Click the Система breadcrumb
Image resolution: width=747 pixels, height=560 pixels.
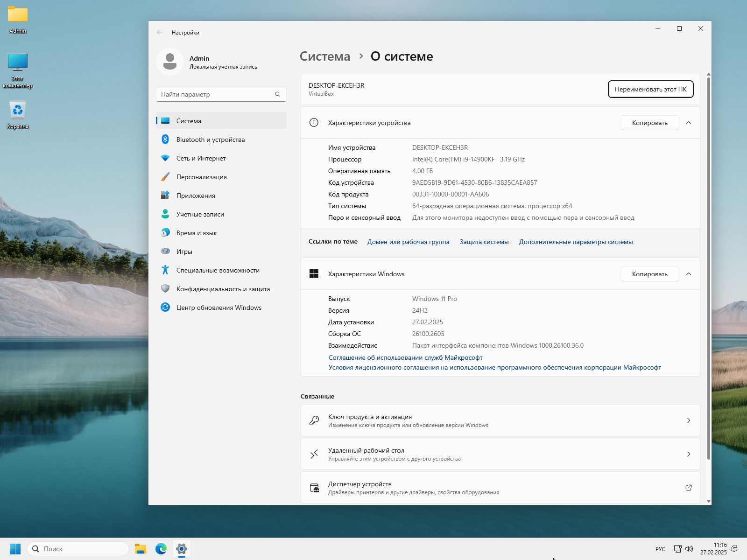[325, 56]
